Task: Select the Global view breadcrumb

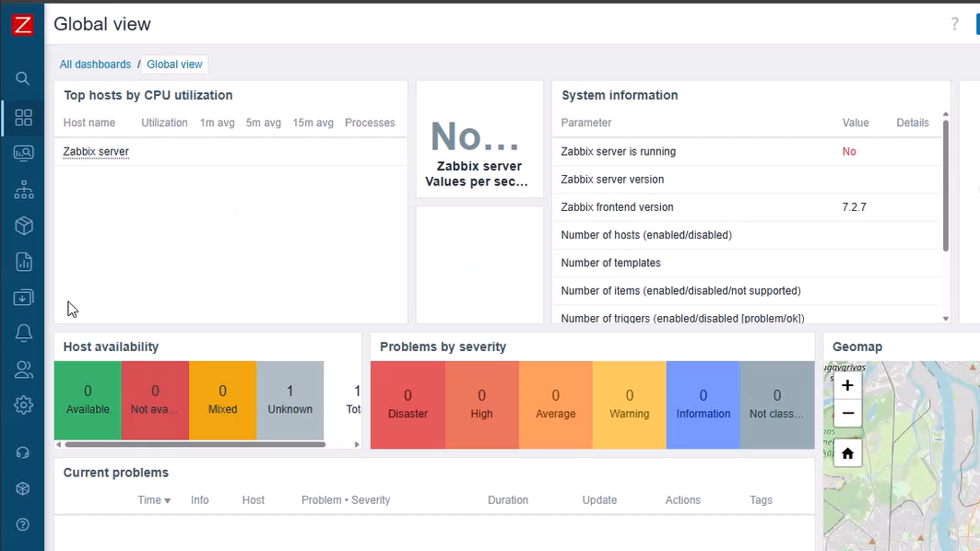Action: (x=174, y=64)
